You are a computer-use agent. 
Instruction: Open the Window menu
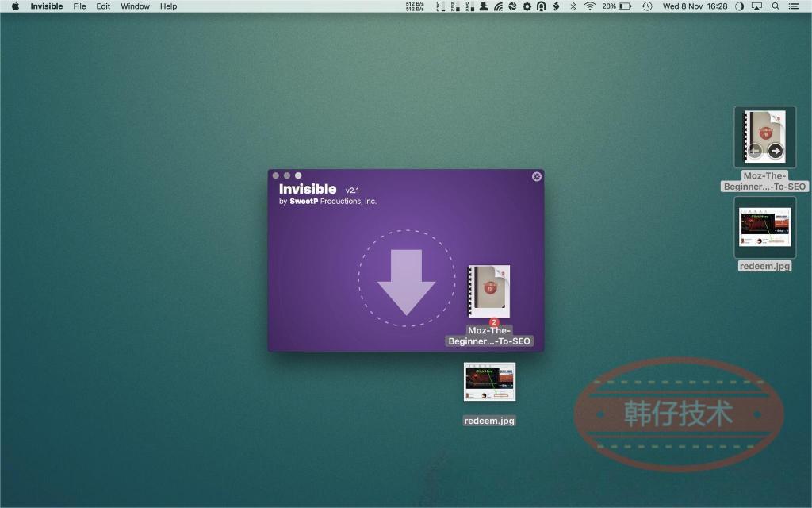click(x=135, y=6)
